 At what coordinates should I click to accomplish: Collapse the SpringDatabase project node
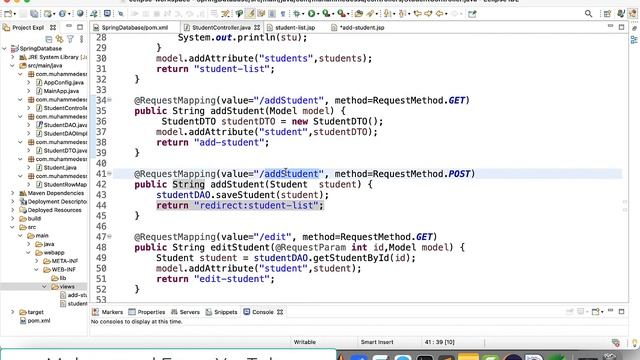point(4,49)
